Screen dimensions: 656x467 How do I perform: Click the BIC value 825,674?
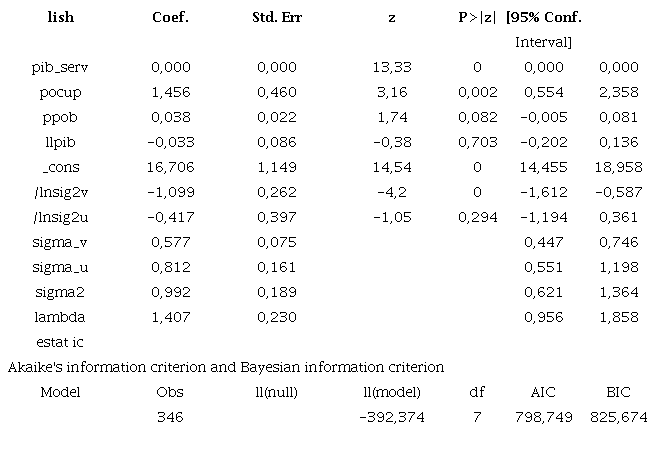pos(618,417)
